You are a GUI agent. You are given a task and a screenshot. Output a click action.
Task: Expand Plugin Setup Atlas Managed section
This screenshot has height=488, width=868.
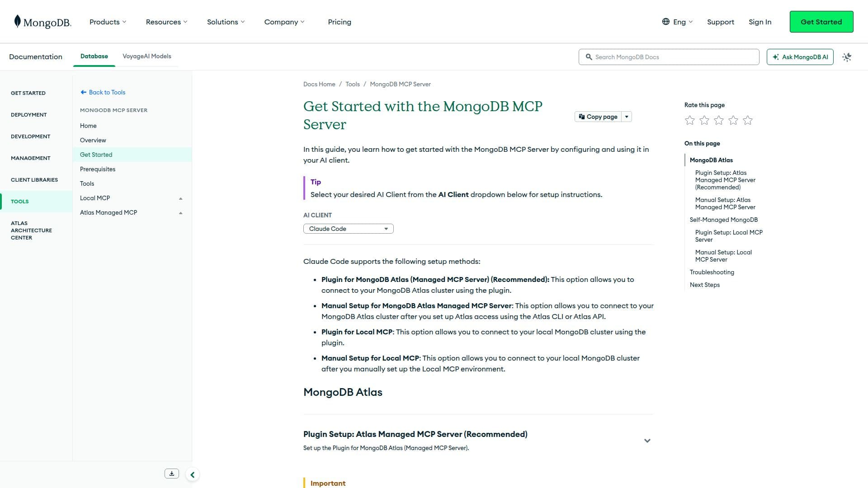coord(647,441)
